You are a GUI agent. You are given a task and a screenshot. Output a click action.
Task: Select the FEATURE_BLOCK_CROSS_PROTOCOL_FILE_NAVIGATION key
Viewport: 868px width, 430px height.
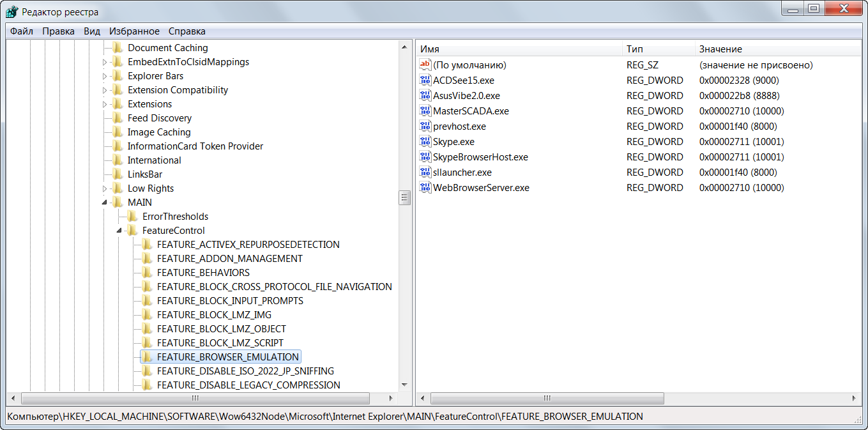point(275,286)
